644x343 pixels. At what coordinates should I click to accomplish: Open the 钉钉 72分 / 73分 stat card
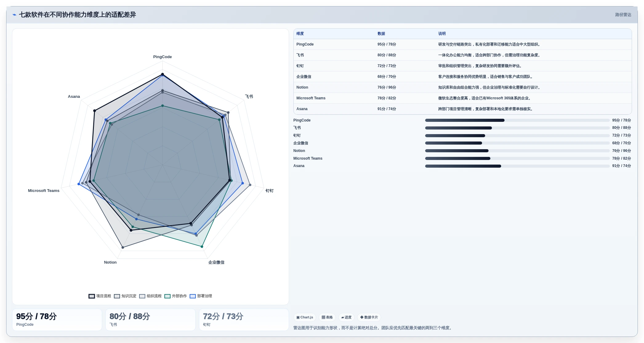pos(244,320)
